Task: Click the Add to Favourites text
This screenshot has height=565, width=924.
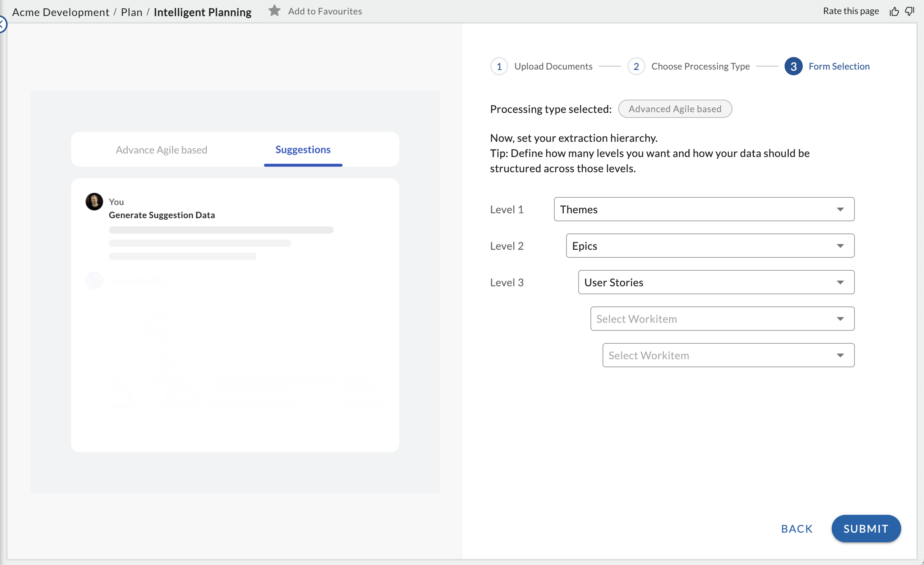Action: click(325, 11)
